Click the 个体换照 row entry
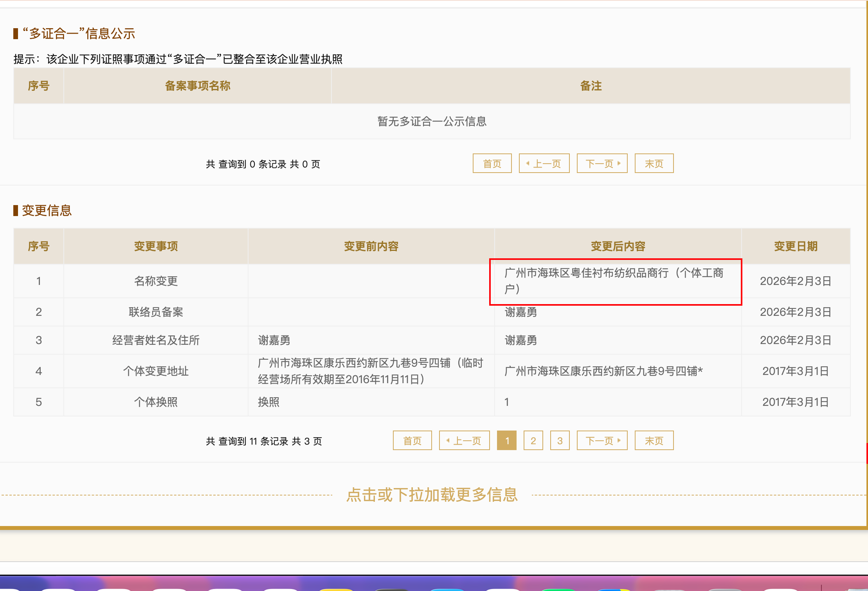 point(156,402)
